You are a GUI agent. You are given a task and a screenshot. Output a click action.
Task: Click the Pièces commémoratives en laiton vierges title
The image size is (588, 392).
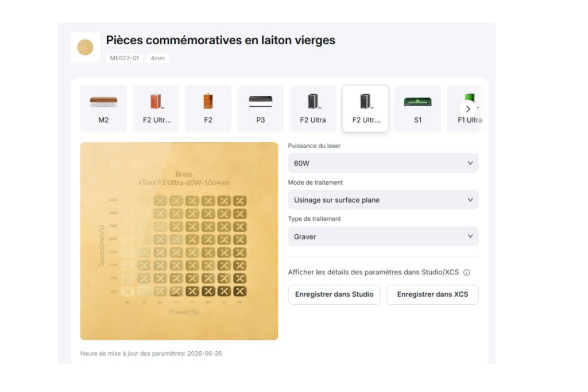[220, 40]
